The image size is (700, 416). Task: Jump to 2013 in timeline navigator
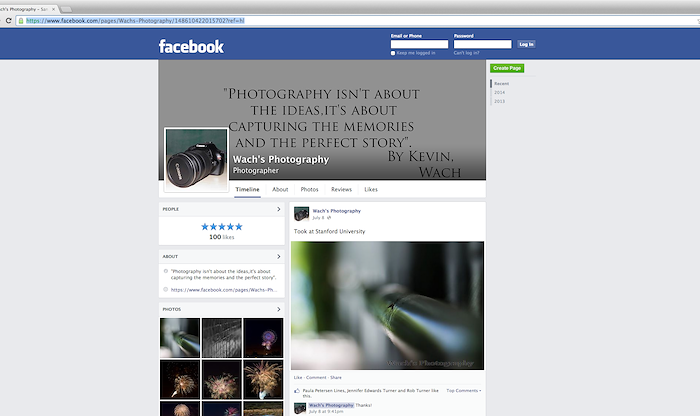(500, 101)
